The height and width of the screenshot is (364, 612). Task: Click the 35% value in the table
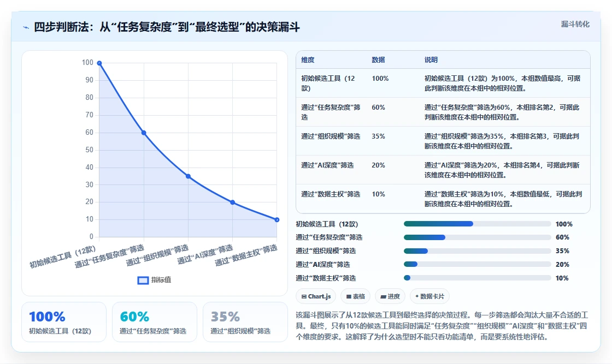point(378,136)
